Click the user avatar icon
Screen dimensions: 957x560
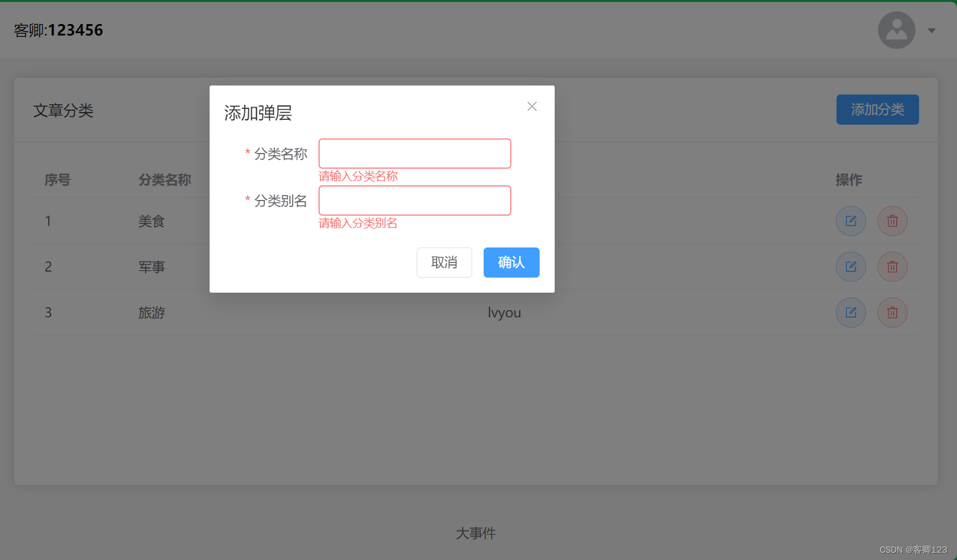(x=897, y=30)
